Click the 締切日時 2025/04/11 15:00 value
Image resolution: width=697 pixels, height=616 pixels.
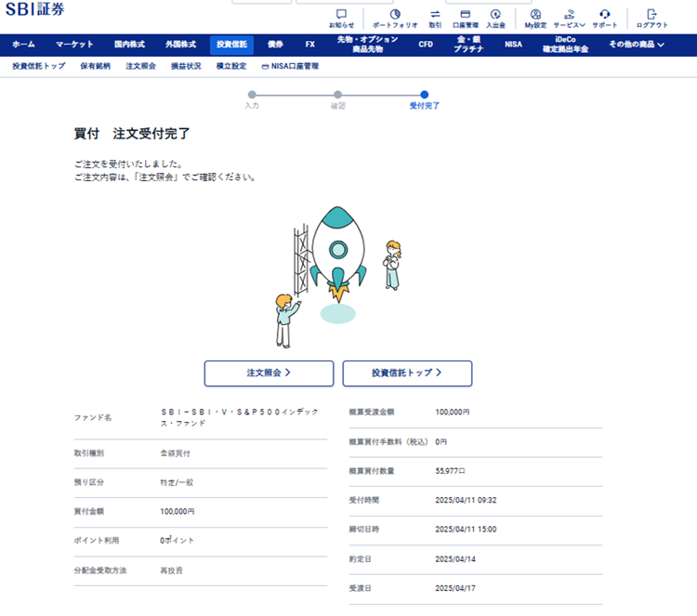(466, 530)
